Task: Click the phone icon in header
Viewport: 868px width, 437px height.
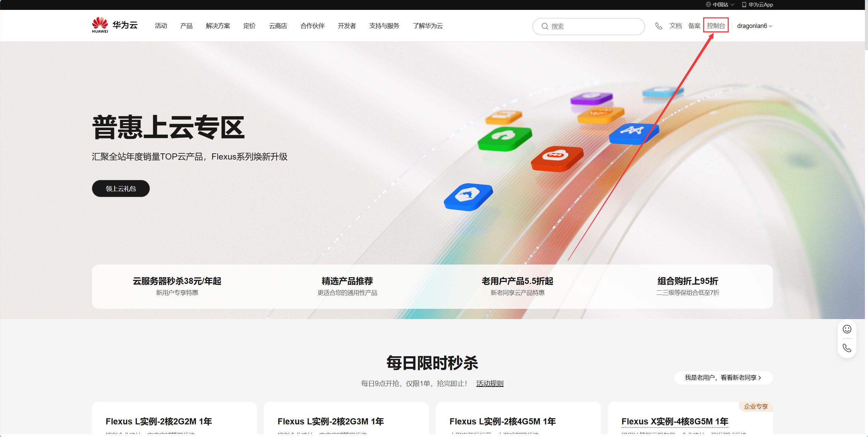Action: point(659,26)
